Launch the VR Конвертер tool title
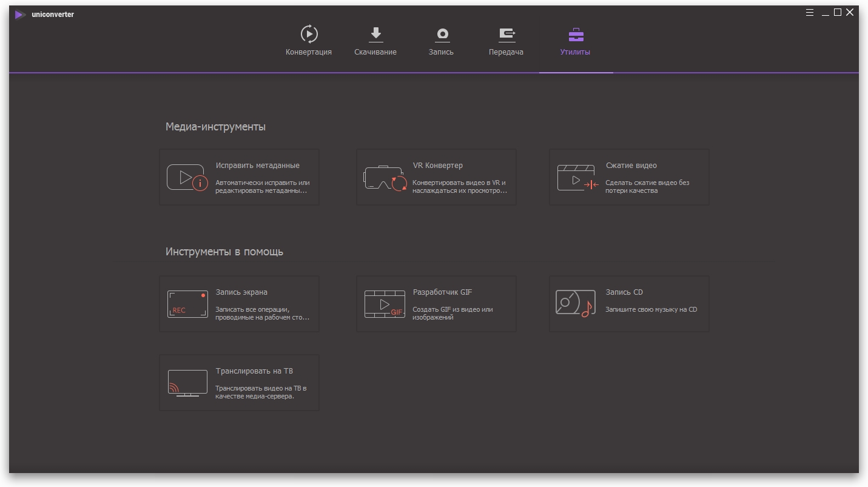Image resolution: width=868 pixels, height=487 pixels. tap(437, 166)
